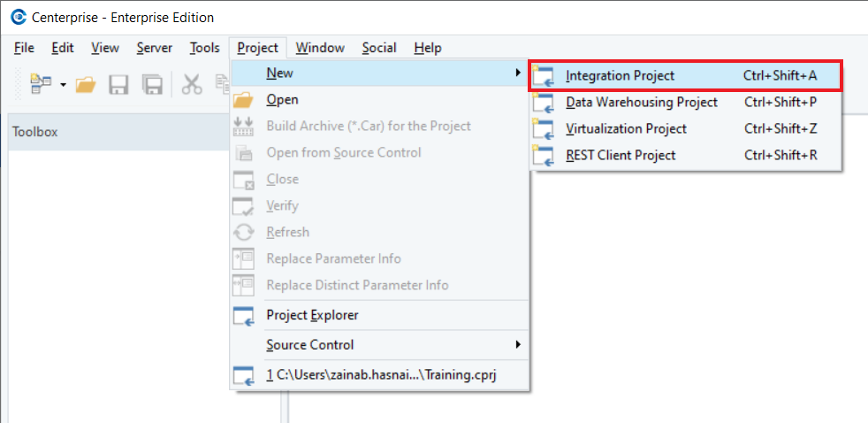Click the Project Explorer menu icon
This screenshot has width=868, height=423.
click(x=243, y=316)
